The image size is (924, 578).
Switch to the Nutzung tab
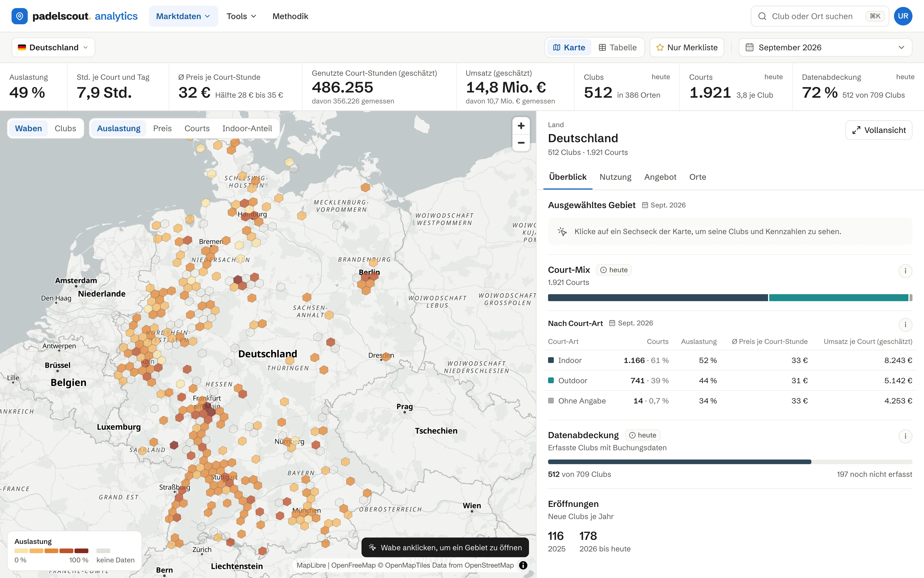(x=615, y=177)
